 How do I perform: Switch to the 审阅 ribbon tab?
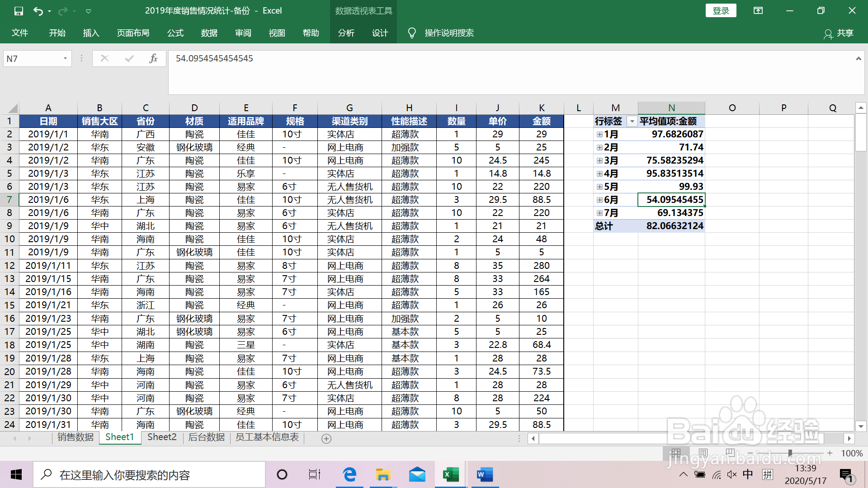243,33
